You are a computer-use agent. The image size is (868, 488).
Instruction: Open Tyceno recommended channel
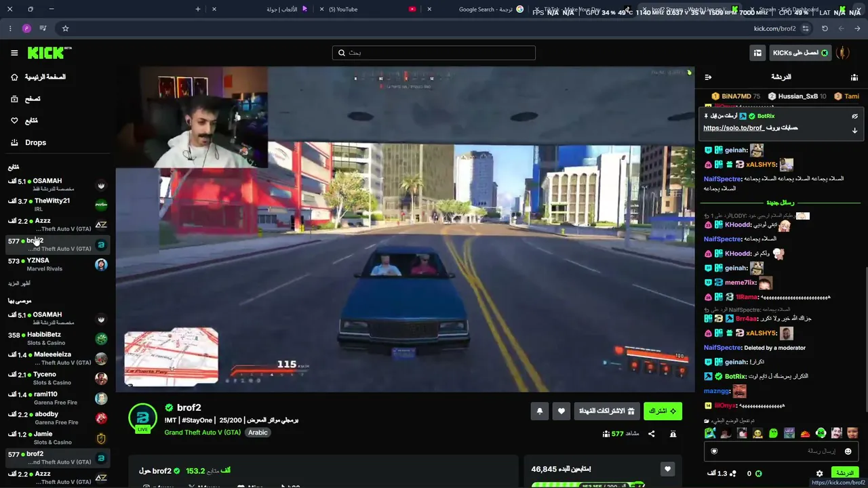[x=57, y=378]
